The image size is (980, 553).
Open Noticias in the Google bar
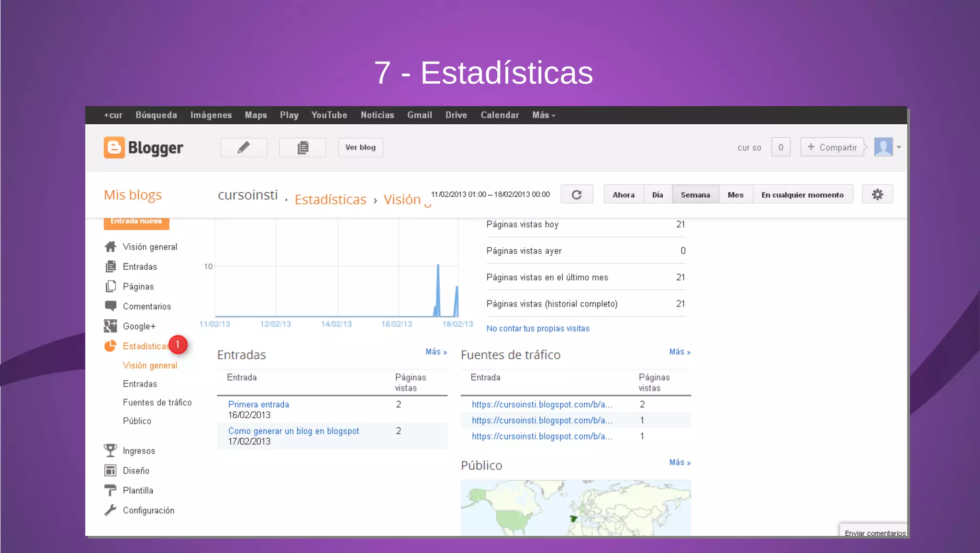pyautogui.click(x=377, y=115)
